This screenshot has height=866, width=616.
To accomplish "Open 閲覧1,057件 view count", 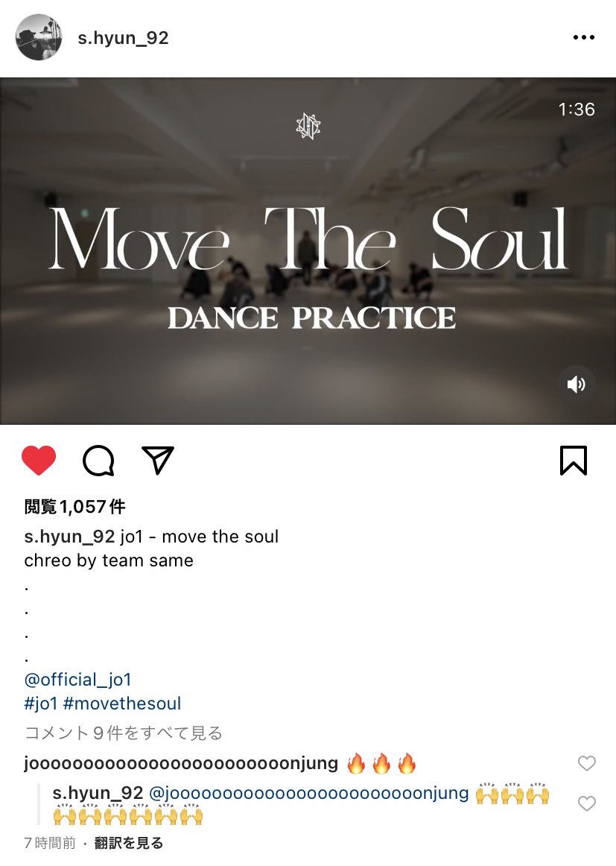I will coord(74,507).
